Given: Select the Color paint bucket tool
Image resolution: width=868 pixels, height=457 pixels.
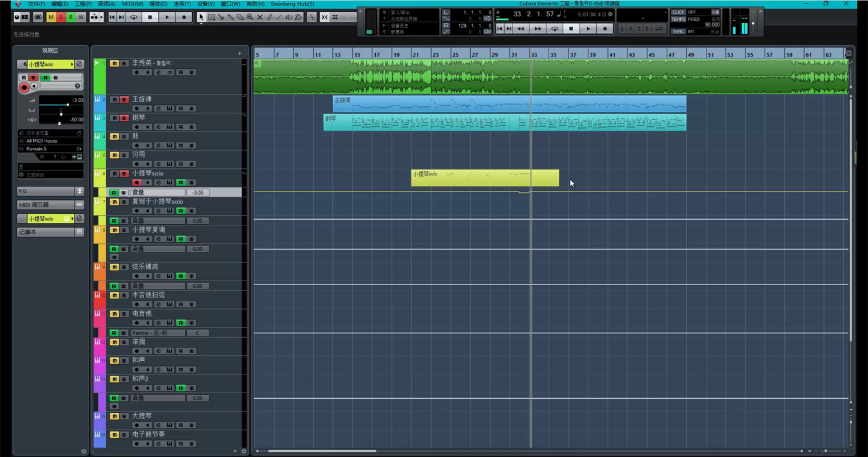Looking at the screenshot, I should 299,17.
